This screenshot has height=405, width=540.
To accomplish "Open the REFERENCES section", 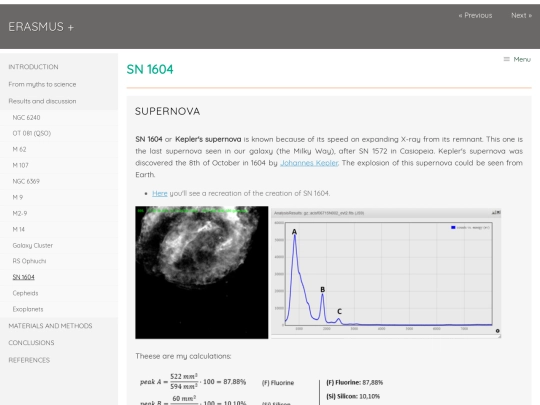I will [29, 360].
